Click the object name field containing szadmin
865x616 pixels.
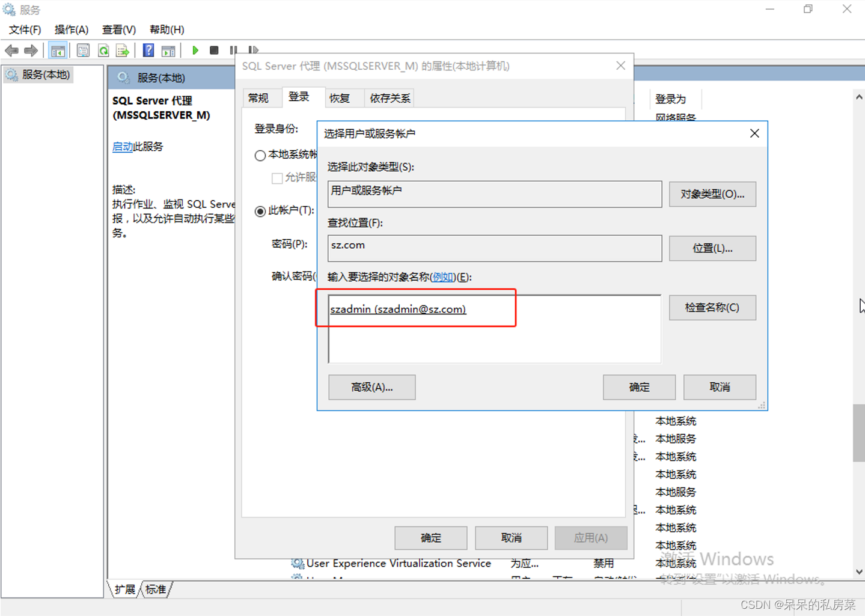(495, 329)
